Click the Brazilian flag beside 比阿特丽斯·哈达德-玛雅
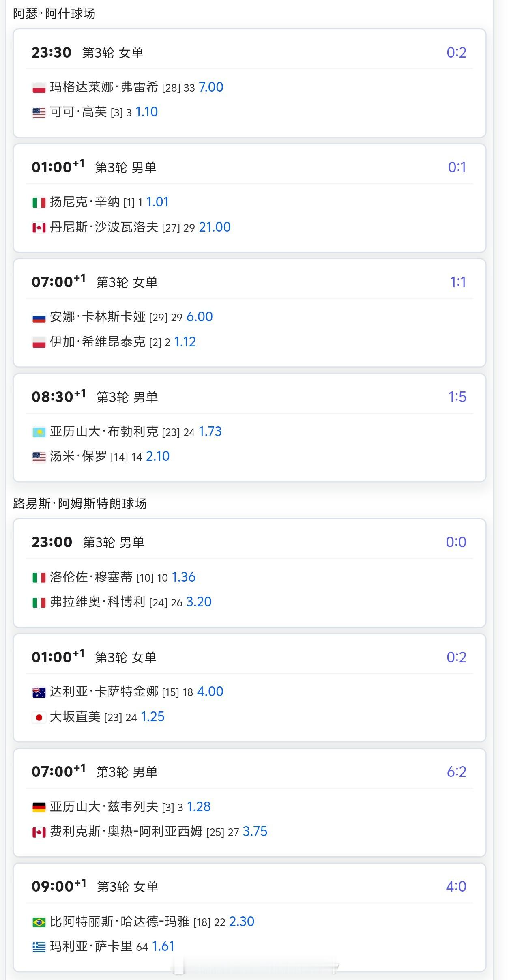This screenshot has height=980, width=511. tap(39, 922)
